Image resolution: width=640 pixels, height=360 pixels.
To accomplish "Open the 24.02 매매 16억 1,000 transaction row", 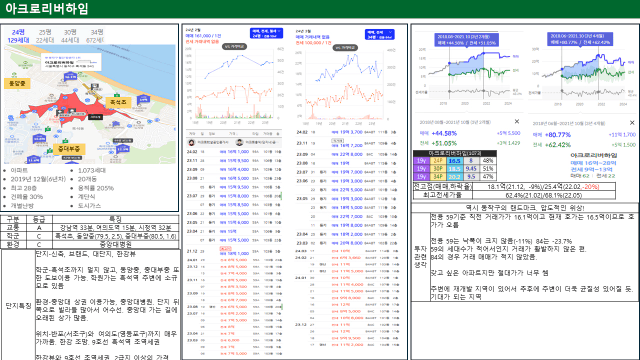I will coord(234,151).
